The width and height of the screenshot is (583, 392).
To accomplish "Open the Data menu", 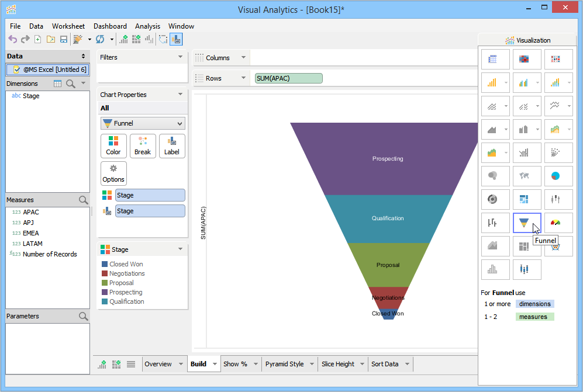I will coord(36,26).
